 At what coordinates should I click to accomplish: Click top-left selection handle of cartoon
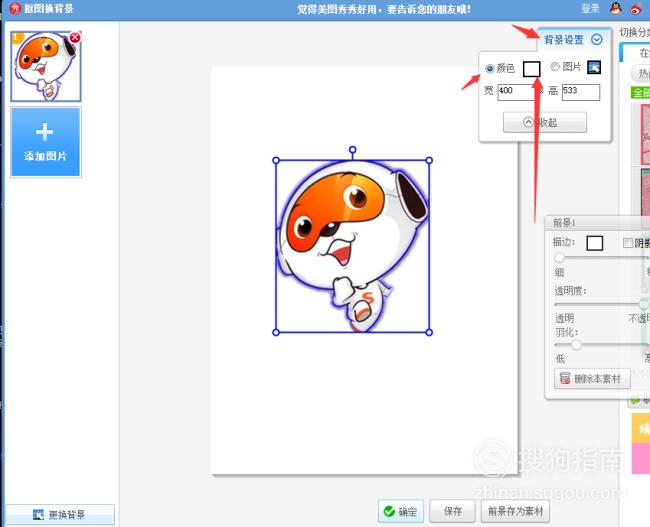click(276, 160)
